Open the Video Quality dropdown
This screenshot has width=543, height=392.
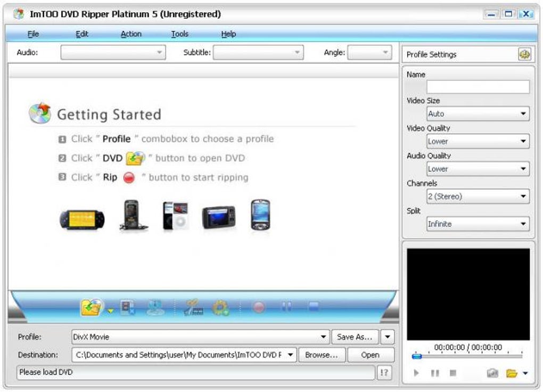pyautogui.click(x=478, y=142)
